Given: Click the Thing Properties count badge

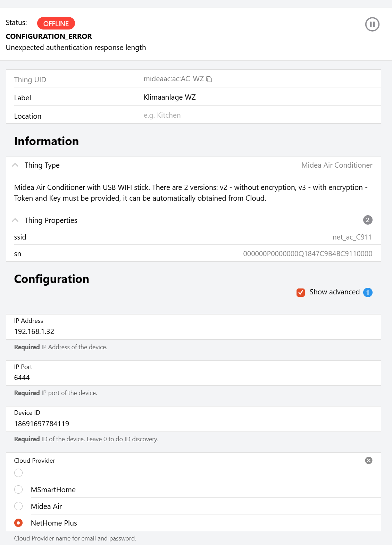Looking at the screenshot, I should 368,220.
